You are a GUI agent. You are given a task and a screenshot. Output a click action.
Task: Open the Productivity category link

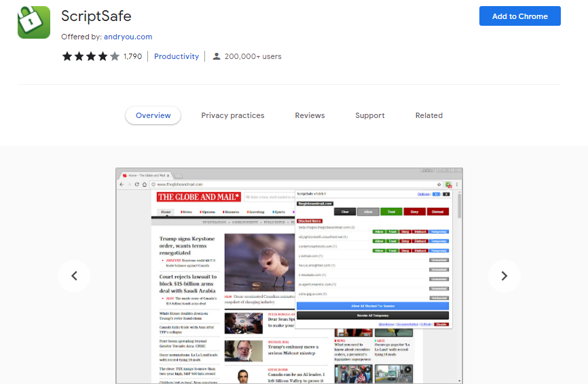pyautogui.click(x=177, y=56)
